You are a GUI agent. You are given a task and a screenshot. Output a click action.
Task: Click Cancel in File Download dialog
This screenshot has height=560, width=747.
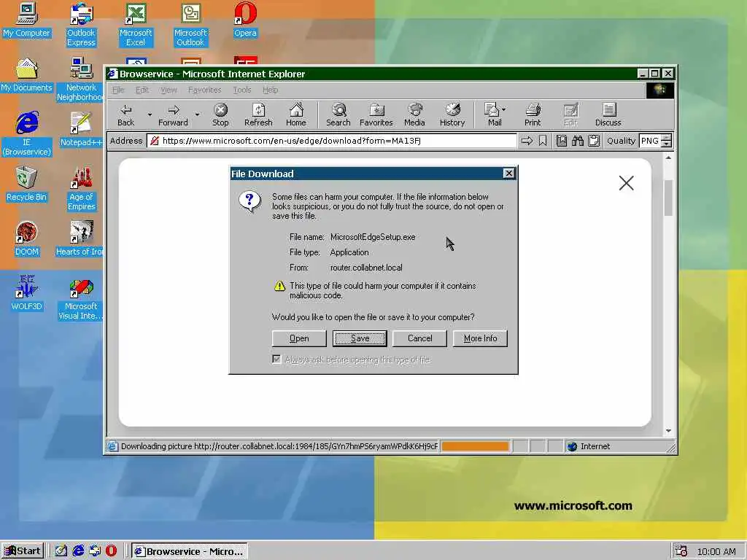click(x=419, y=338)
